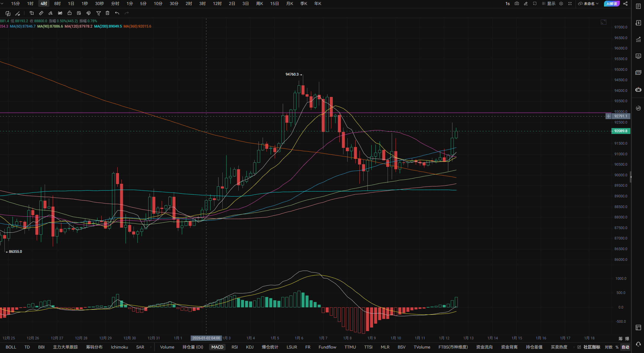
Task: Switch to the 1日 timeframe tab
Action: [71, 4]
